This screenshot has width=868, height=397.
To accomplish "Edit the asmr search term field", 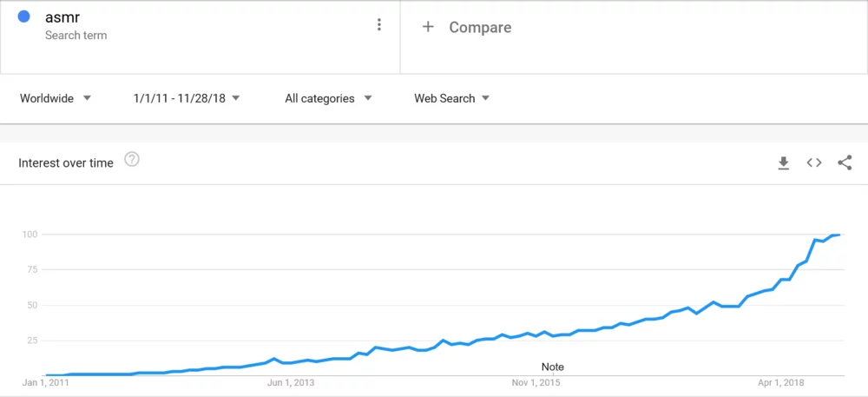I will tap(62, 17).
